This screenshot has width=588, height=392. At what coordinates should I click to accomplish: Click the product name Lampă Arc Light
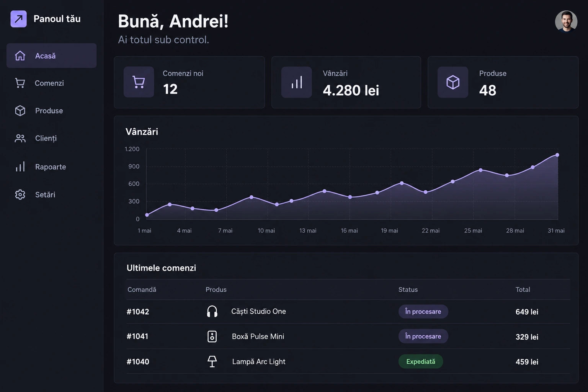click(x=259, y=362)
